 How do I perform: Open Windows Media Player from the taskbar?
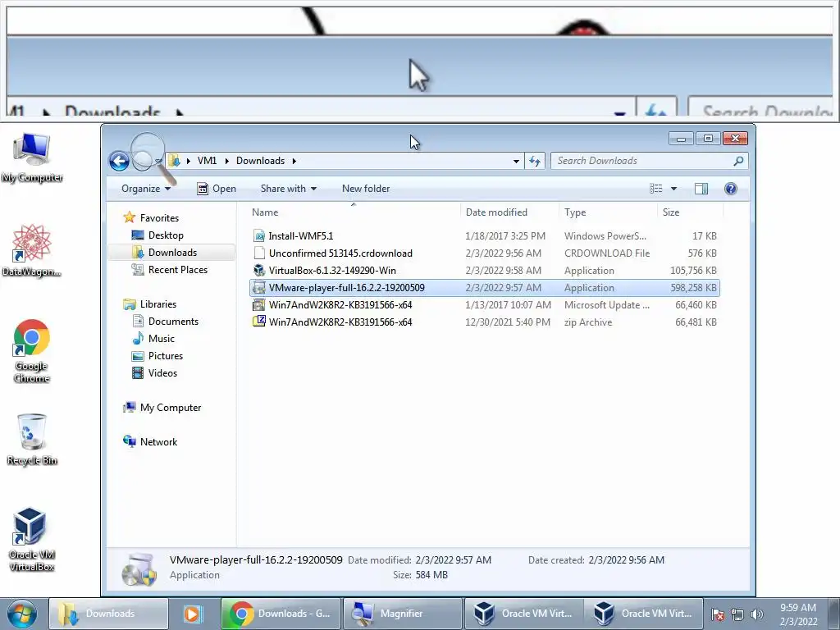(192, 614)
